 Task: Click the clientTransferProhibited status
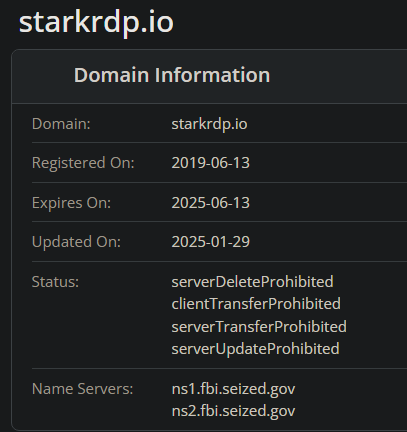tap(256, 304)
